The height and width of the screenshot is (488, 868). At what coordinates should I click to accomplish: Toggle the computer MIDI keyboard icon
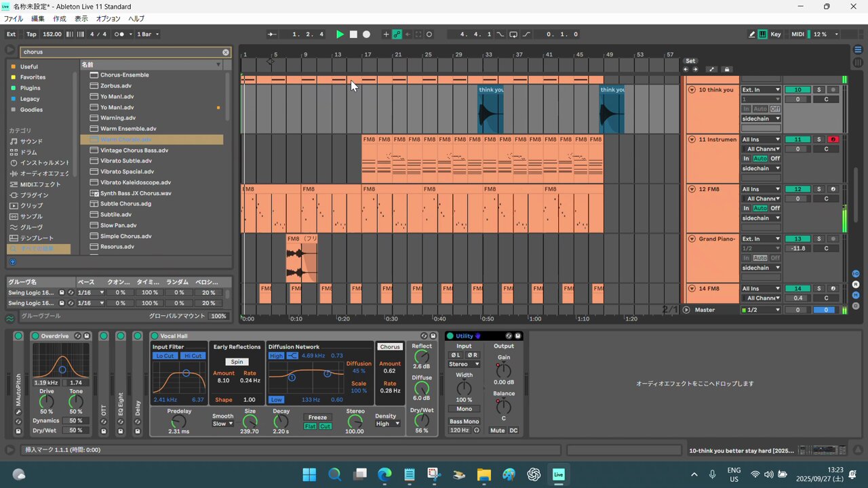[763, 35]
